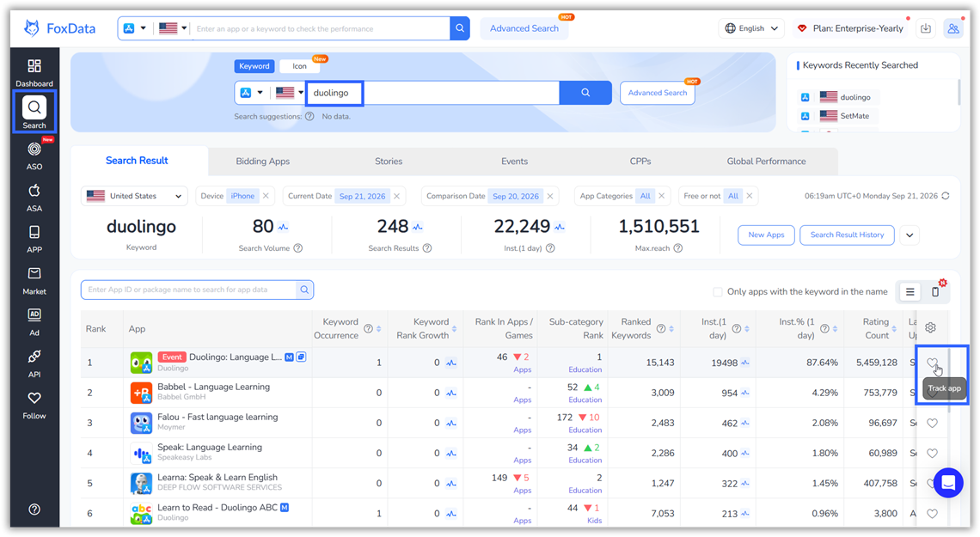This screenshot has height=537, width=980.
Task: Open the Dashboard sidebar item
Action: click(34, 72)
